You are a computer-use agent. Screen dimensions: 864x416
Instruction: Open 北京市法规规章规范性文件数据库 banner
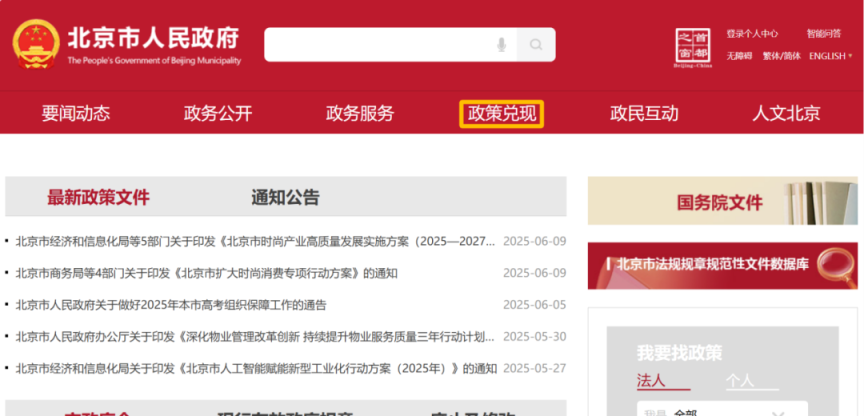click(x=722, y=265)
